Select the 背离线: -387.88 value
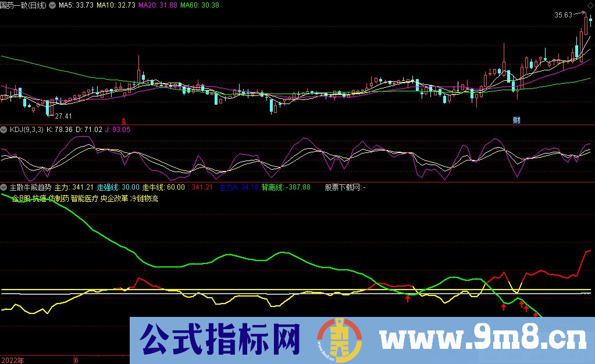595x364 pixels. (286, 187)
